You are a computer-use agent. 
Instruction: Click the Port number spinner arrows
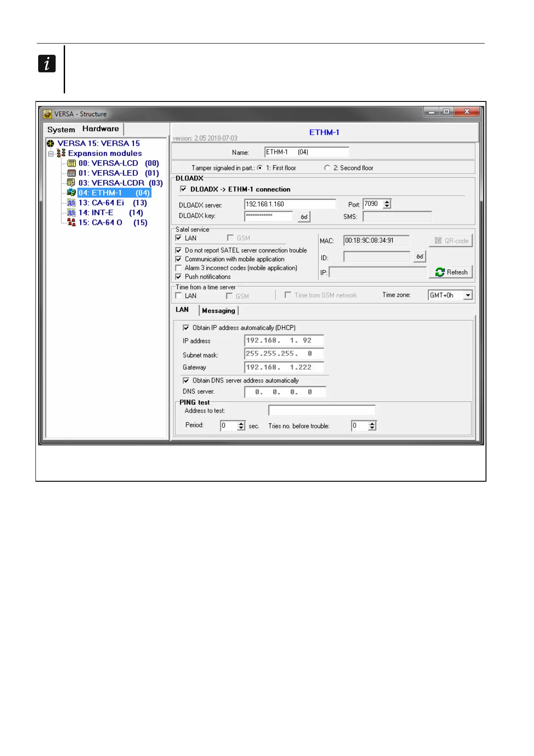387,204
